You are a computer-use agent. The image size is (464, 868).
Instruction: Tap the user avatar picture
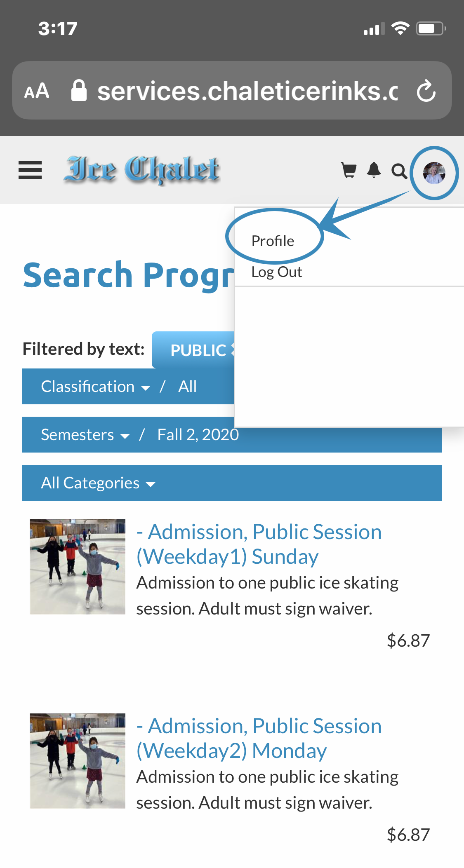pyautogui.click(x=434, y=173)
